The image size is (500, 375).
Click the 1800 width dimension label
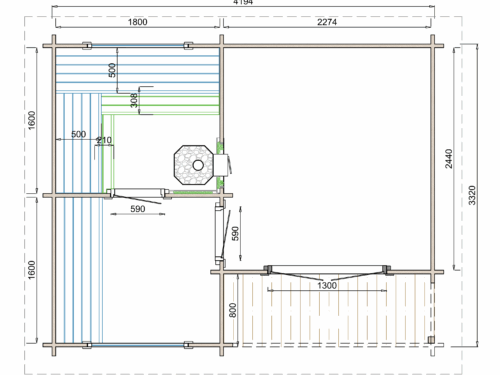click(137, 22)
